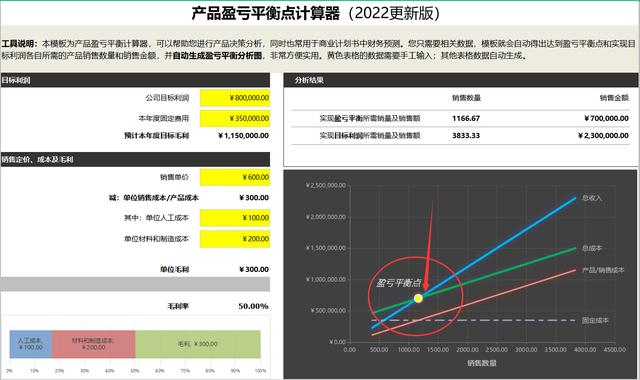Select the target sales amount ¥2,300,000.00 cell
640x380 pixels.
pyautogui.click(x=603, y=136)
